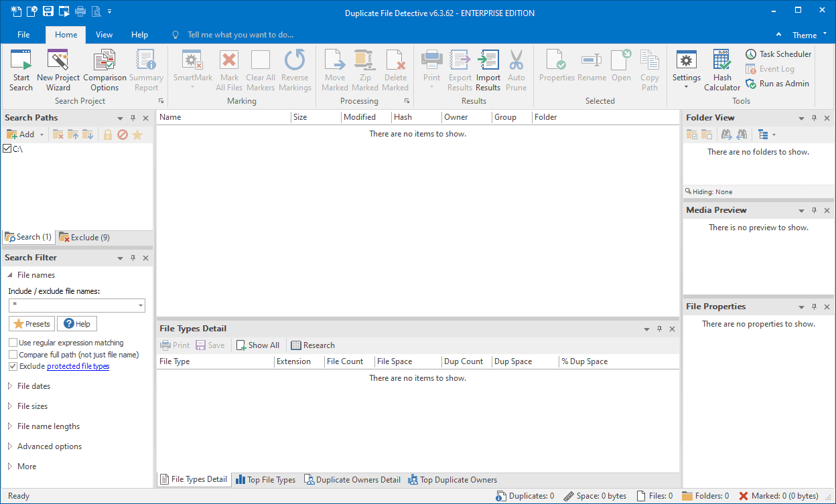This screenshot has width=836, height=504.
Task: Enable Use regular expression matching
Action: point(13,343)
